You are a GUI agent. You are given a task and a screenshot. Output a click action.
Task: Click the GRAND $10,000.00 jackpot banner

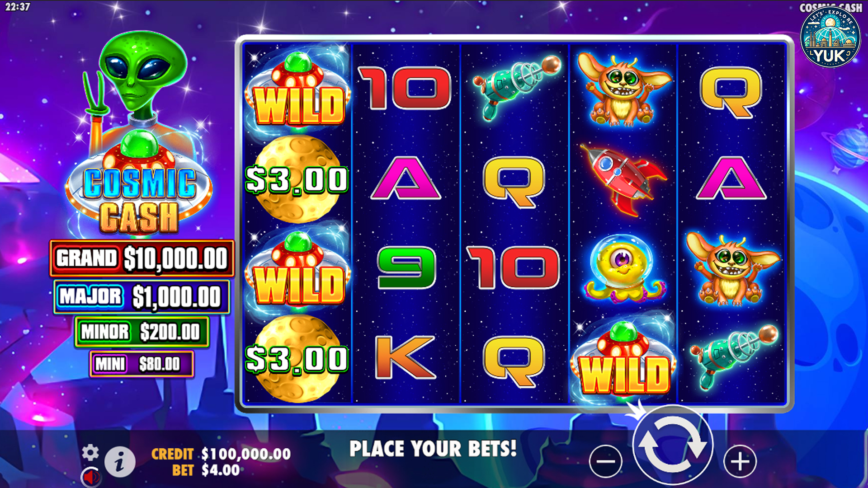click(142, 258)
